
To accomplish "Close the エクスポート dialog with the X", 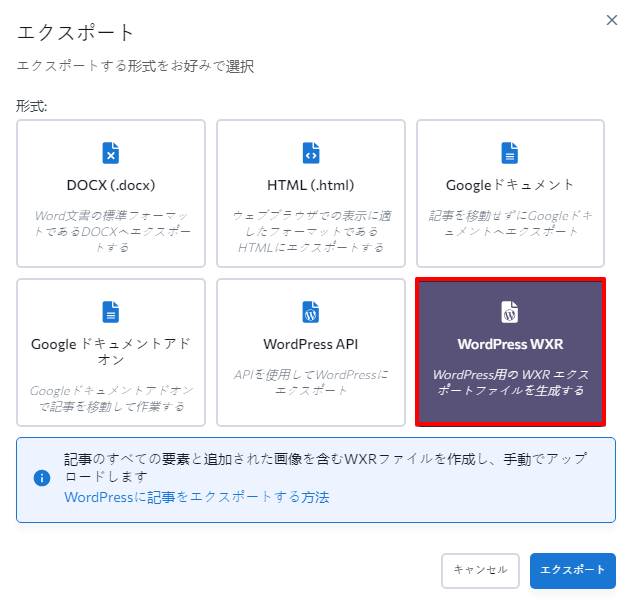I will point(612,20).
